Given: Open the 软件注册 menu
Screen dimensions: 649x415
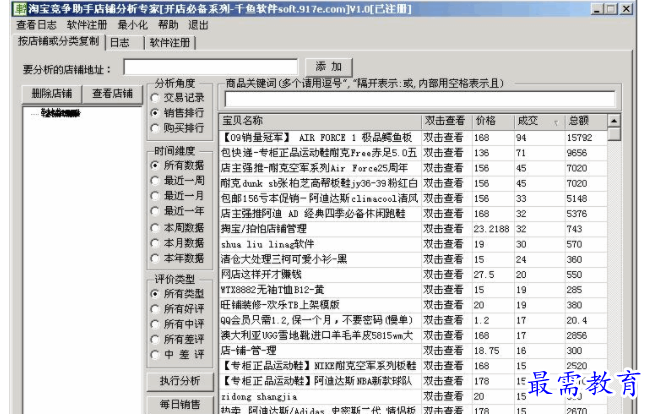Looking at the screenshot, I should point(87,25).
